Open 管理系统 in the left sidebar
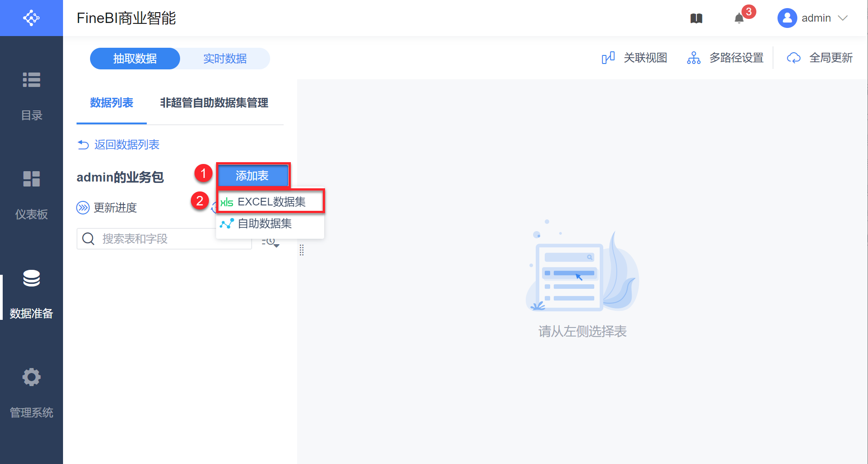Screen dimensions: 868x464 [x=32, y=394]
